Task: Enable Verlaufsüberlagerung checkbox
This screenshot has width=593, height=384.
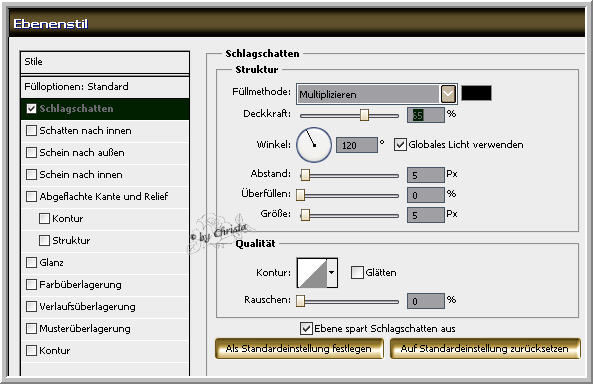Action: click(31, 306)
